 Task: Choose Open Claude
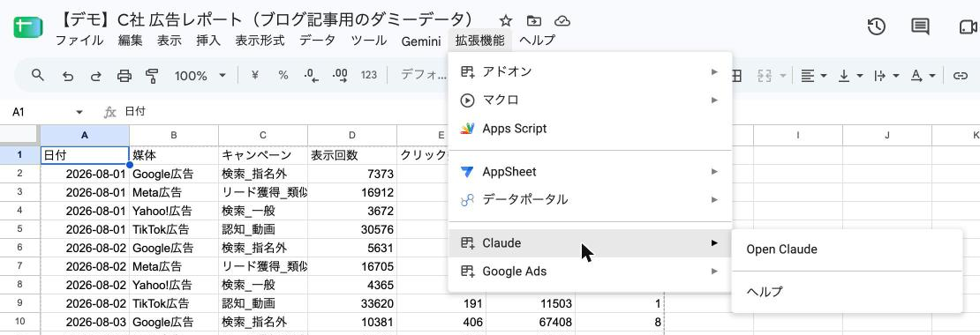[847, 249]
